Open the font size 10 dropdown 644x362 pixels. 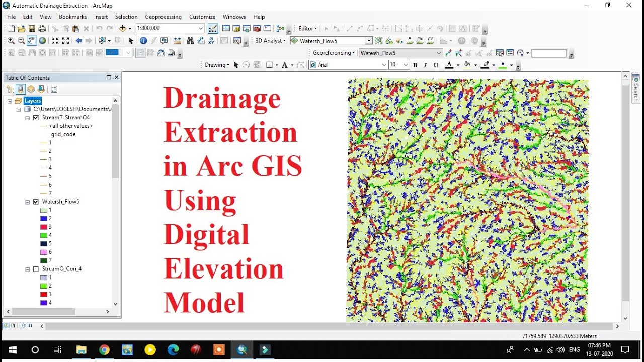click(406, 65)
